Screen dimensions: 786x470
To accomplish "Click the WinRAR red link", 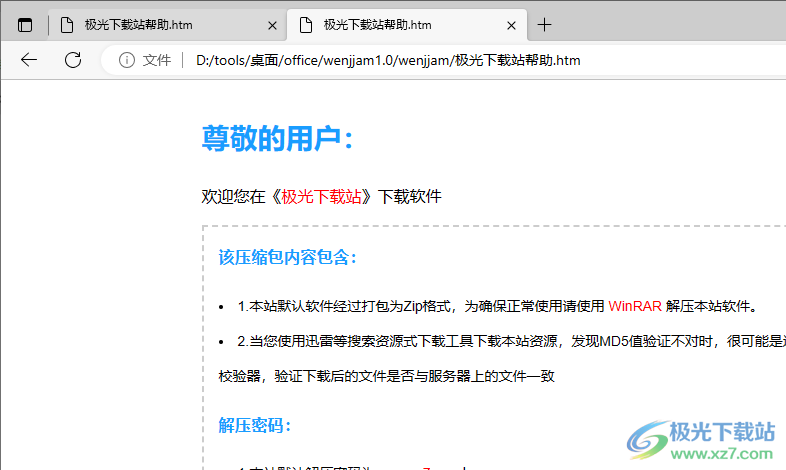I will tap(635, 306).
